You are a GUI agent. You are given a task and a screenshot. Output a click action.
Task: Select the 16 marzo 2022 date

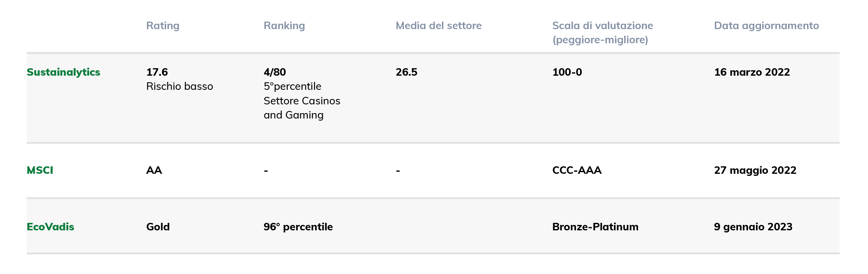(x=752, y=72)
